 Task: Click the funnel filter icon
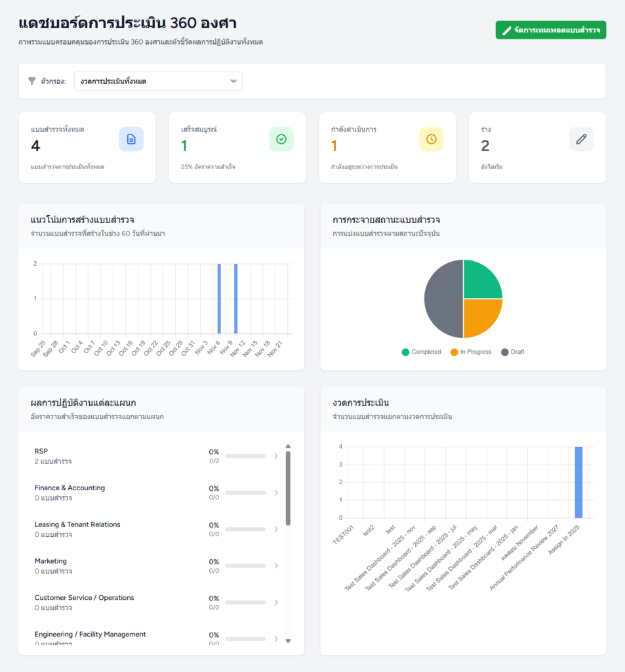(x=32, y=81)
